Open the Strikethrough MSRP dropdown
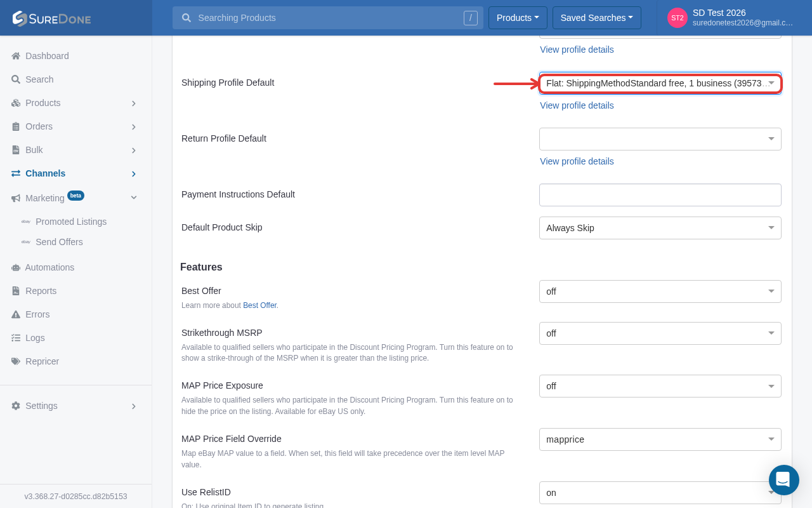812x508 pixels. (660, 333)
